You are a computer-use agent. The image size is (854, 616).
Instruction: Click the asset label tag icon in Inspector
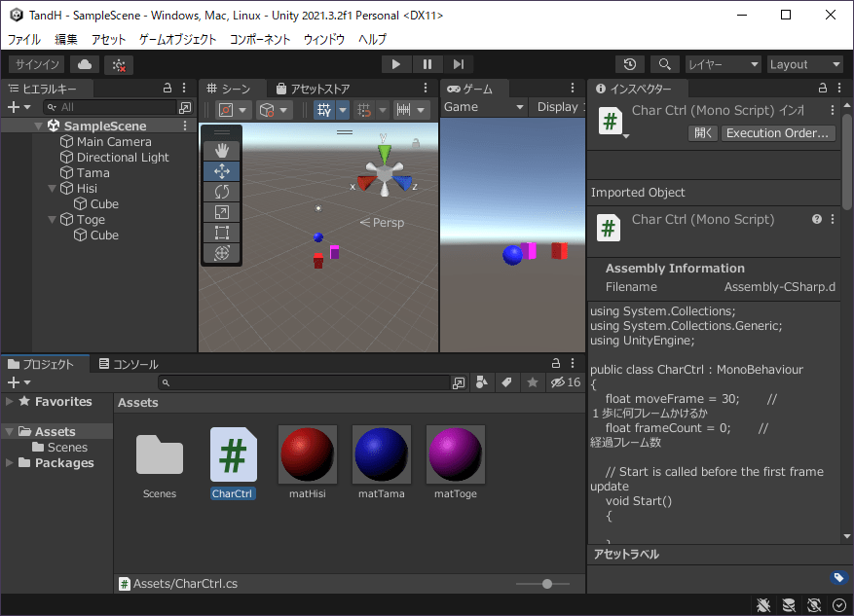point(838,577)
